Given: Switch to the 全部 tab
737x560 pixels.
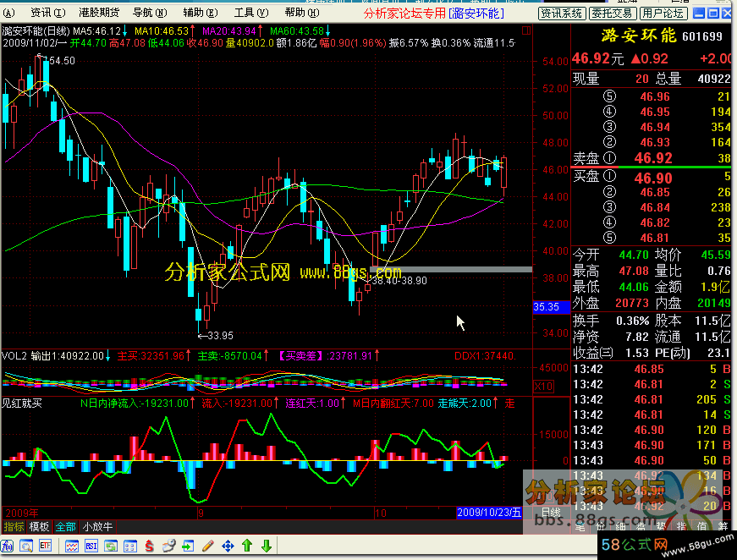Looking at the screenshot, I should (65, 527).
